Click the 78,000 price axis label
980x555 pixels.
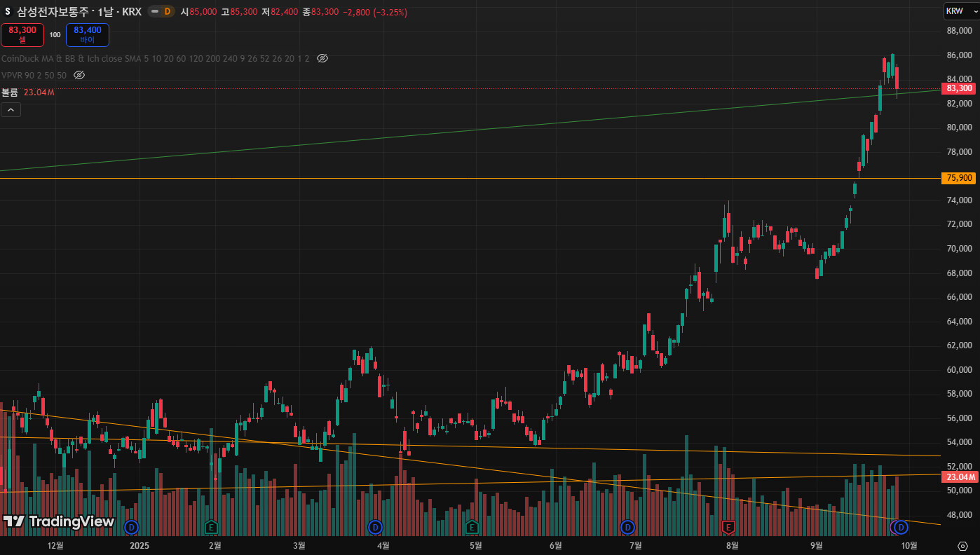pyautogui.click(x=959, y=152)
